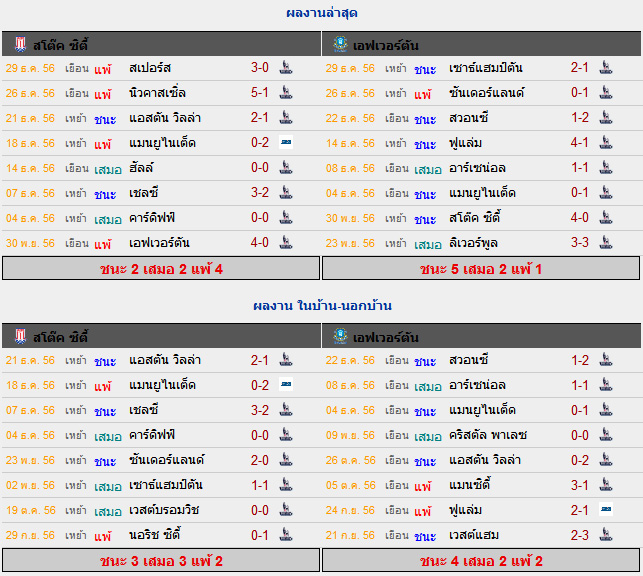Click the league icon in the ลิเวอร์พูล 3-3 row
Screen dimensions: 643x576
(x=606, y=243)
